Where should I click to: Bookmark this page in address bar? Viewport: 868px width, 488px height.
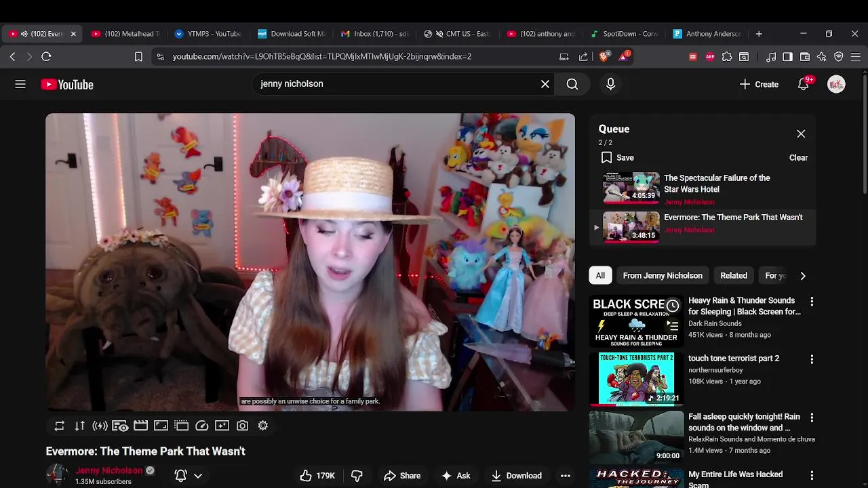click(x=138, y=57)
